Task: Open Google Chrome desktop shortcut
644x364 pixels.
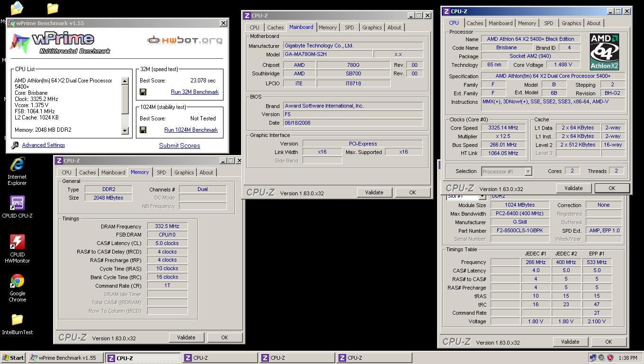Action: click(17, 288)
